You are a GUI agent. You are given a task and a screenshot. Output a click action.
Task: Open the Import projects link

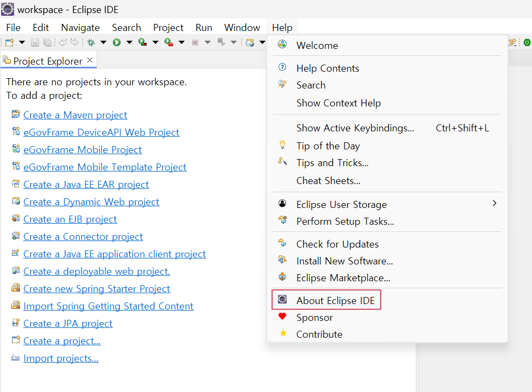[x=61, y=358]
